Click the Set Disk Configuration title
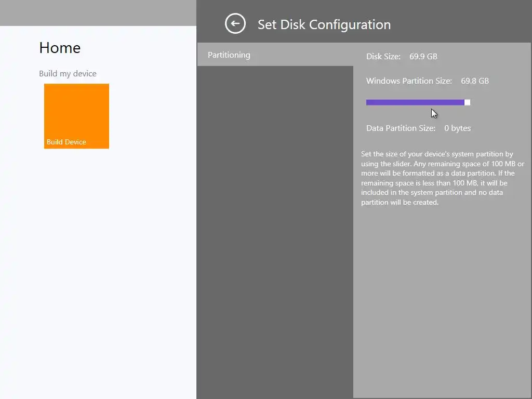Viewport: 532px width, 399px height. pyautogui.click(x=324, y=24)
